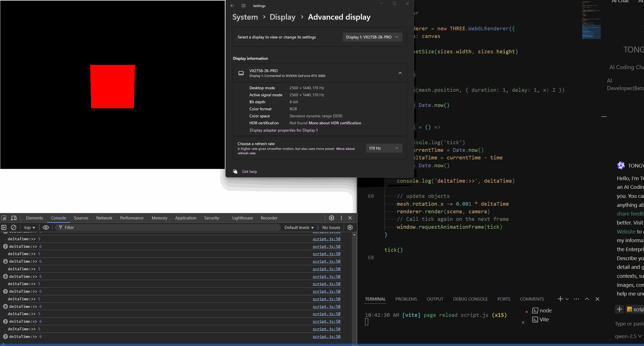The width and height of the screenshot is (644, 346).
Task: Click the inspect element picker icon
Action: [4, 218]
